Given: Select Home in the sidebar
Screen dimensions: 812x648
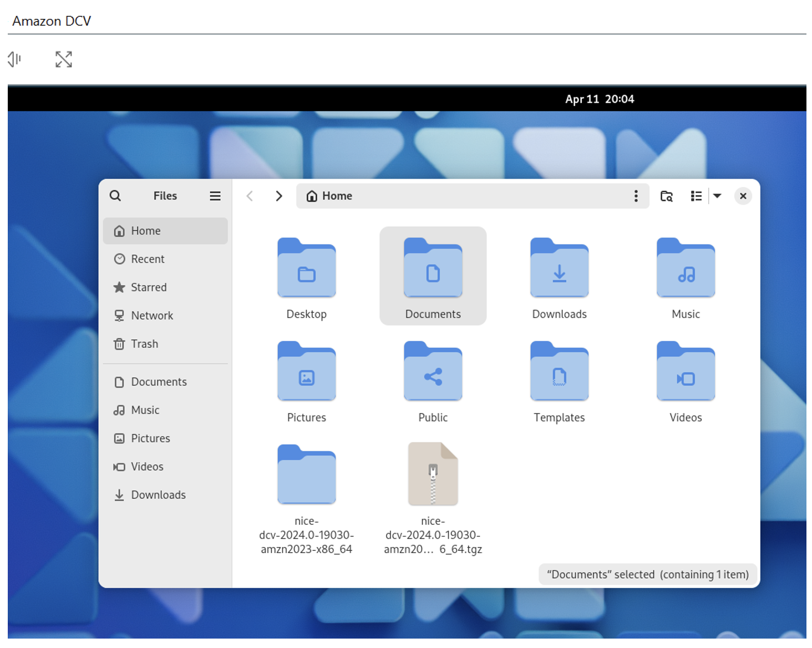Looking at the screenshot, I should click(165, 231).
